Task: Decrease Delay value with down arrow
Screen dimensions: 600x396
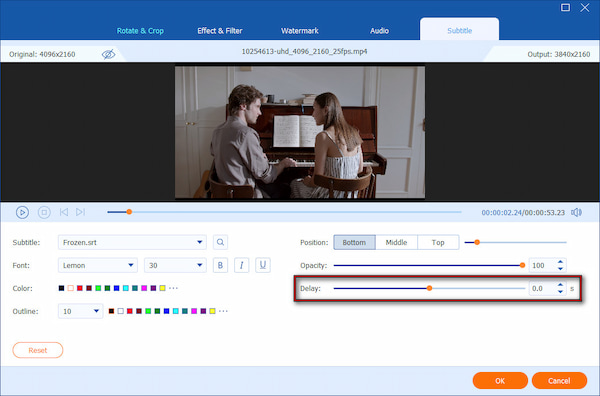Action: [560, 292]
